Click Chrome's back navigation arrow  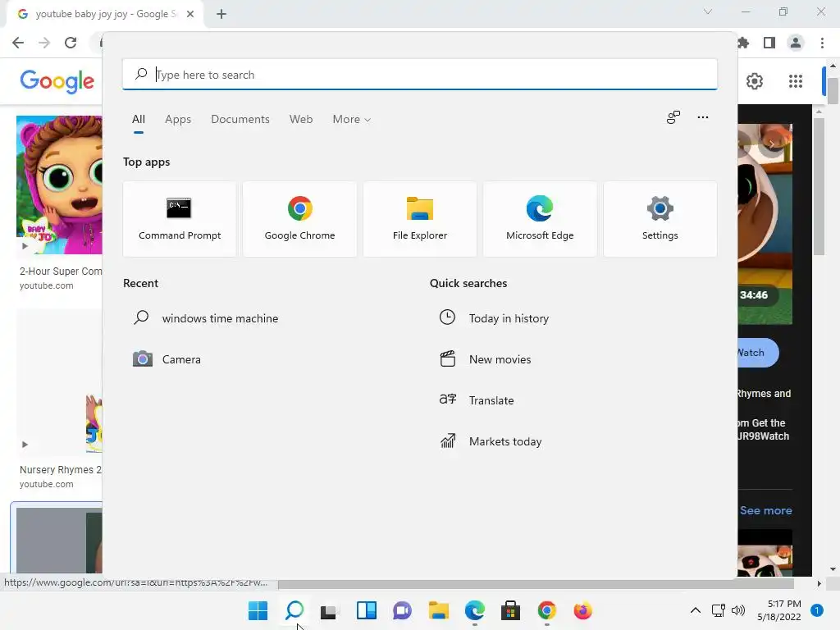point(18,43)
